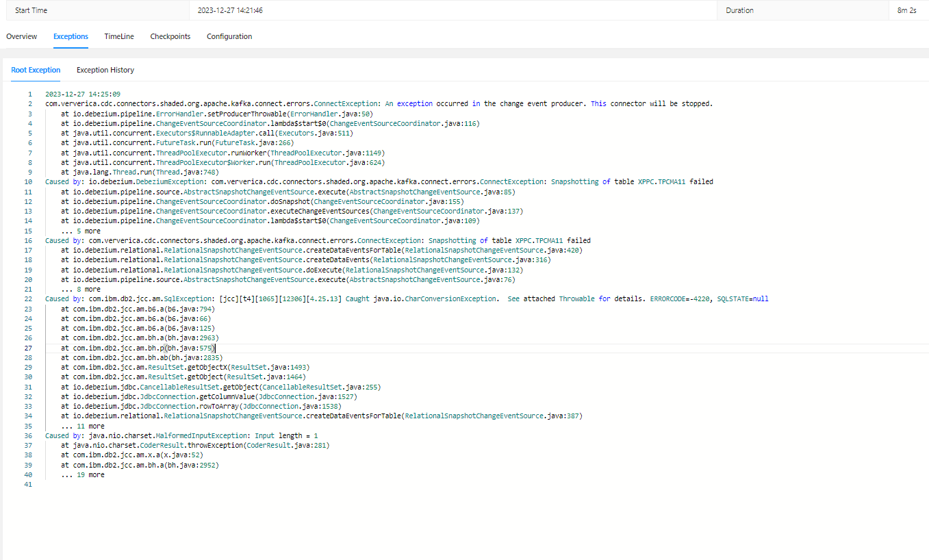The height and width of the screenshot is (560, 929).
Task: Select the executeChangeEventSources stack line
Action: pyautogui.click(x=292, y=211)
